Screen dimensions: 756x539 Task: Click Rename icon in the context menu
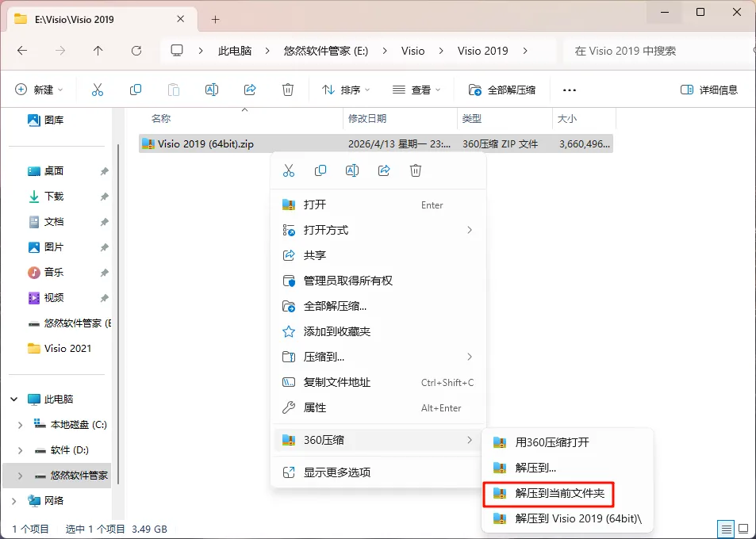pos(352,170)
